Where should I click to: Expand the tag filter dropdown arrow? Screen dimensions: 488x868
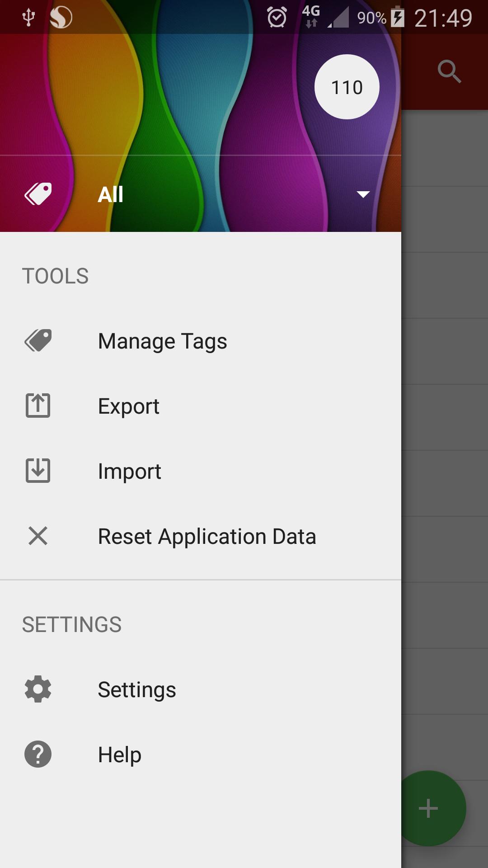pyautogui.click(x=363, y=194)
